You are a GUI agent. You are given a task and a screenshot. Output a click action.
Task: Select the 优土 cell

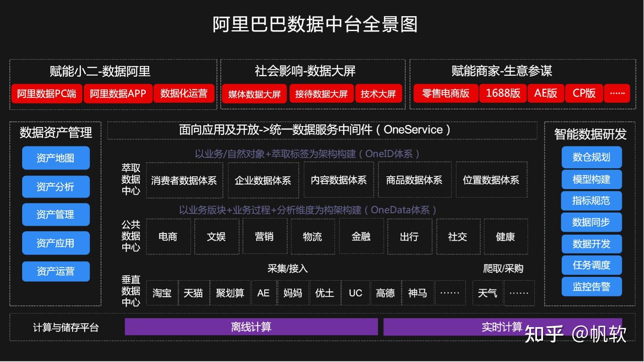325,293
